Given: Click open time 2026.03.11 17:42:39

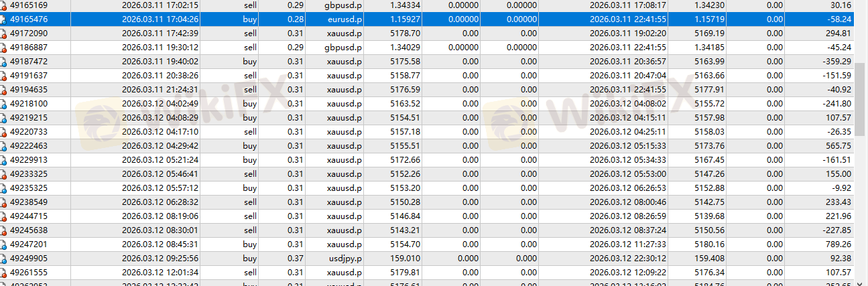Looking at the screenshot, I should [x=160, y=33].
